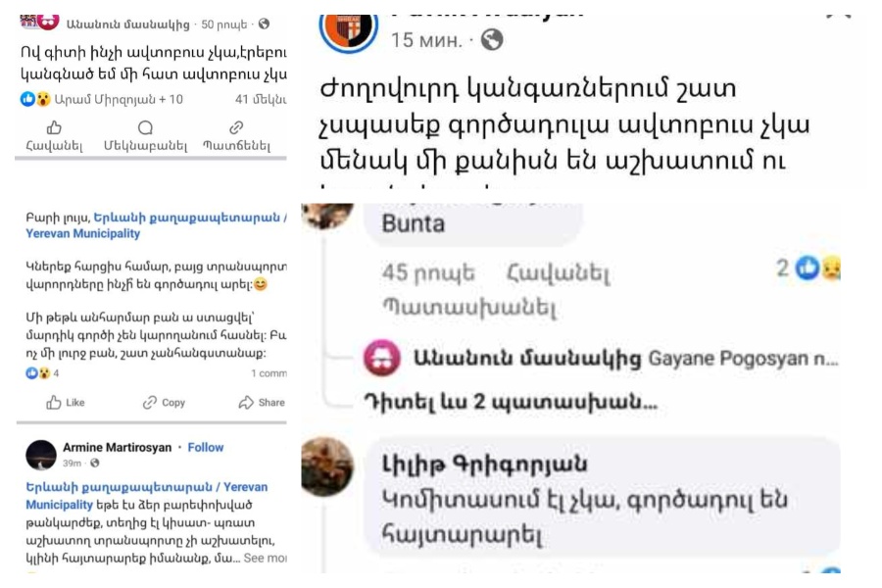Open the reaction icons beside Արամ Միրզոյան + 10

tap(35, 100)
